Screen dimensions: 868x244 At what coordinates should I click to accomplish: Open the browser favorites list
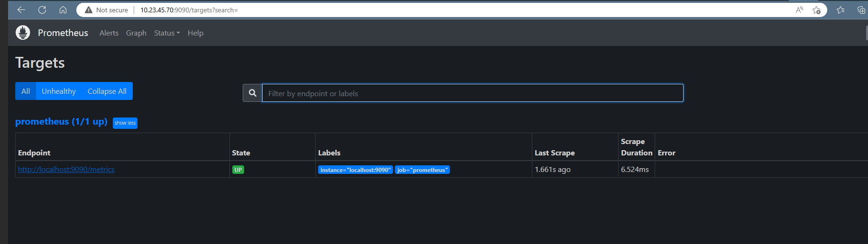[841, 10]
